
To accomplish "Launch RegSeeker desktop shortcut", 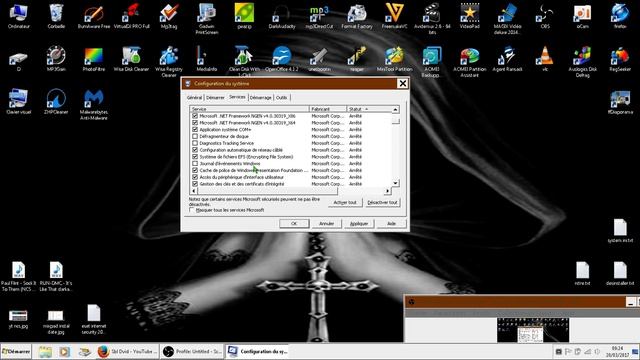I will (620, 59).
